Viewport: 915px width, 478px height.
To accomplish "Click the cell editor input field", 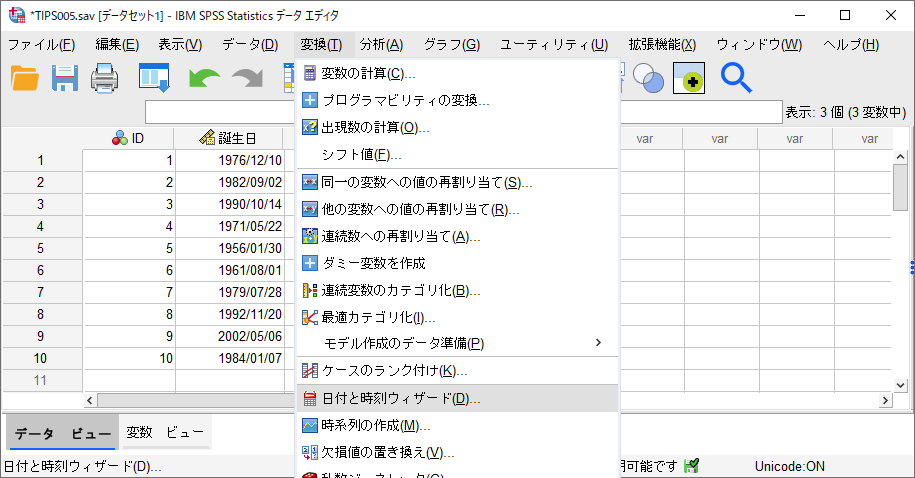I will [x=463, y=112].
